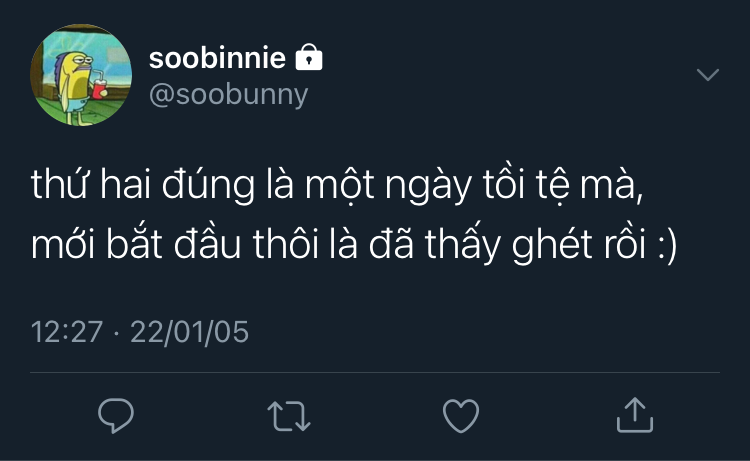Open the fish profile picture
The width and height of the screenshot is (750, 461).
(81, 75)
